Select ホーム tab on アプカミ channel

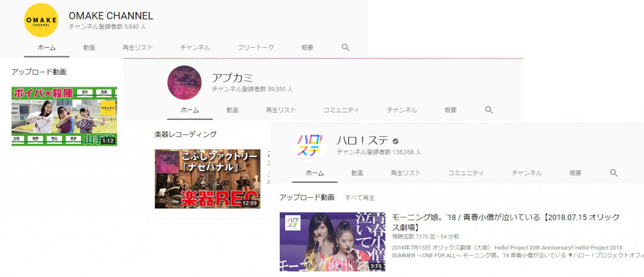tap(190, 110)
